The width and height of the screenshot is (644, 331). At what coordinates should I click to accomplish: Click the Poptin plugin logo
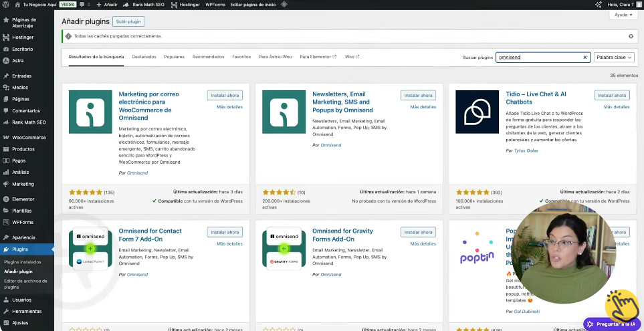click(477, 249)
